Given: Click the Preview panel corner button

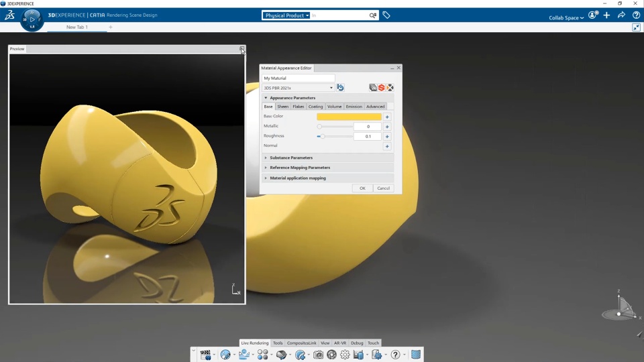Looking at the screenshot, I should point(241,49).
